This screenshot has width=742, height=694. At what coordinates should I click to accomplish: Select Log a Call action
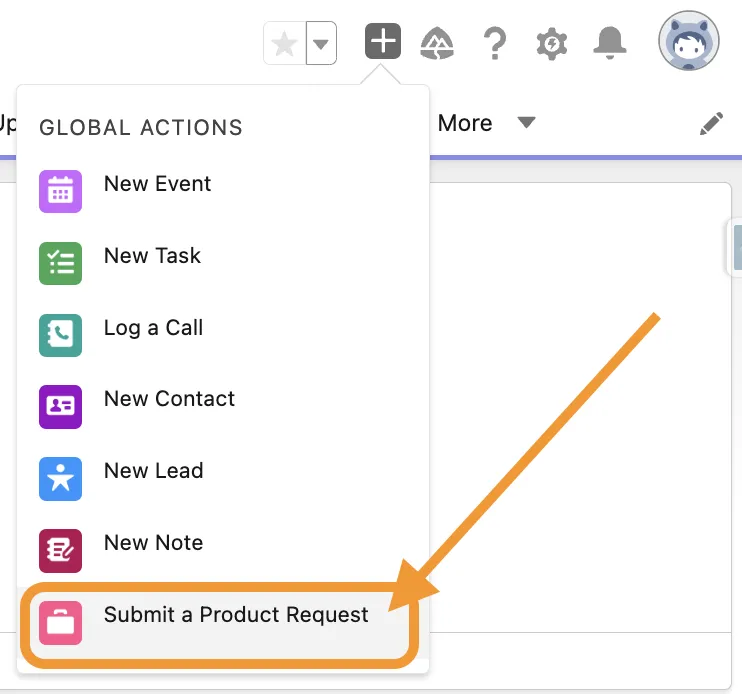(153, 328)
